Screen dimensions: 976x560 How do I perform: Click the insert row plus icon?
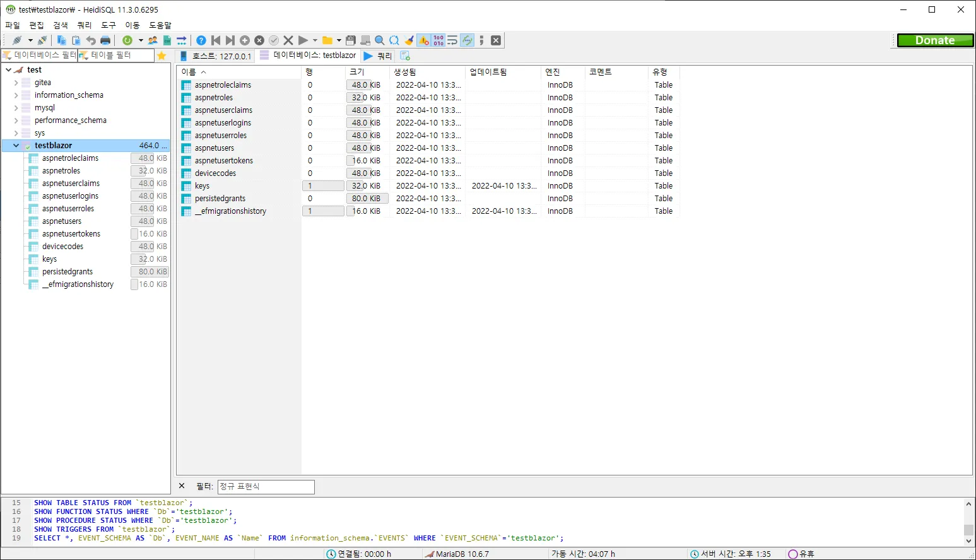(245, 40)
